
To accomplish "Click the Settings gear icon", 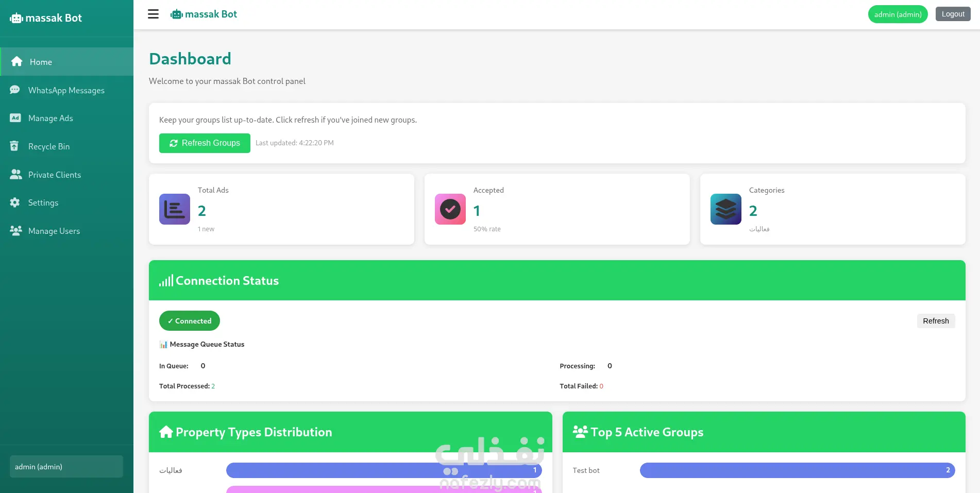I will pos(15,202).
